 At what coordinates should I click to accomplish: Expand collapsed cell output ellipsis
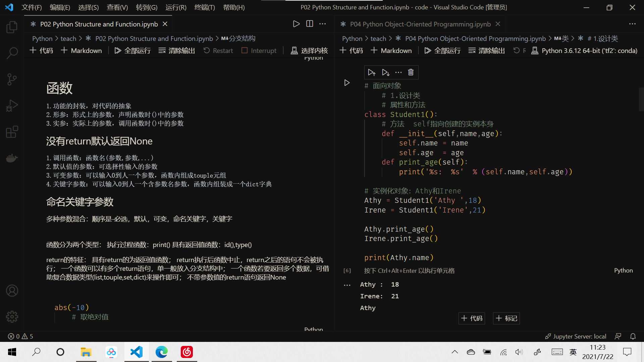(347, 285)
